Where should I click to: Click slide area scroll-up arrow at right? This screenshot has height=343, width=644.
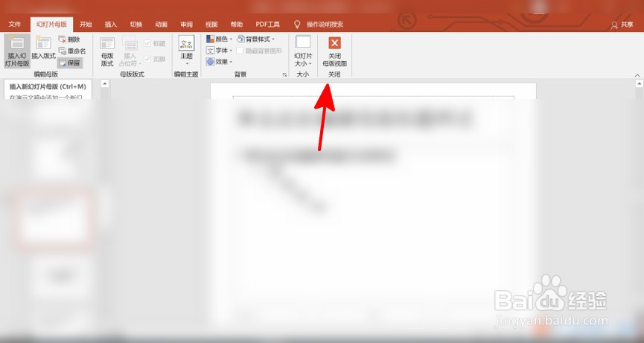pos(639,83)
